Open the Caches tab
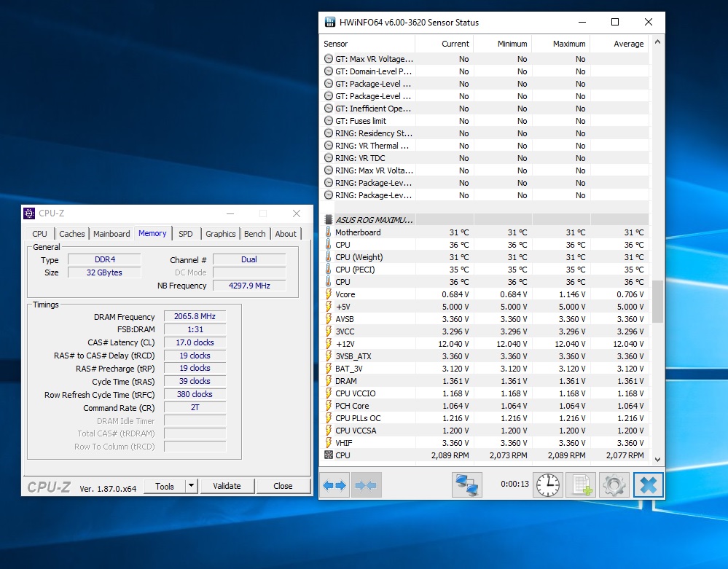This screenshot has height=569, width=728. click(72, 234)
